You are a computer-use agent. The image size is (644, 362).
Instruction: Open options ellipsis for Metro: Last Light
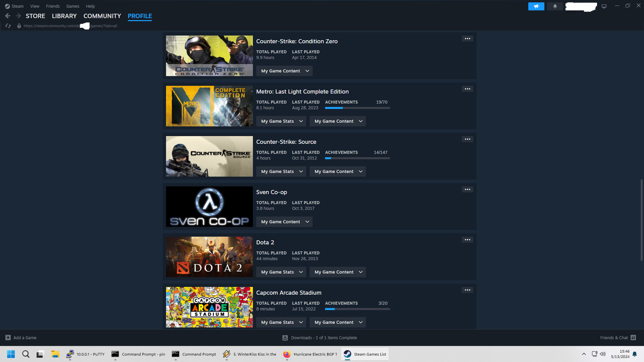pos(467,89)
